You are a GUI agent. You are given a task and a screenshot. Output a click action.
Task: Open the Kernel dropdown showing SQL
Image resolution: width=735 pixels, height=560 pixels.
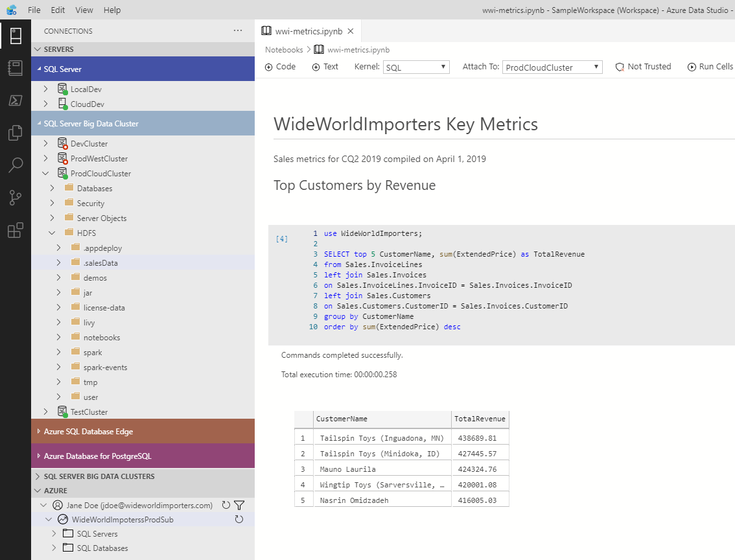[415, 66]
